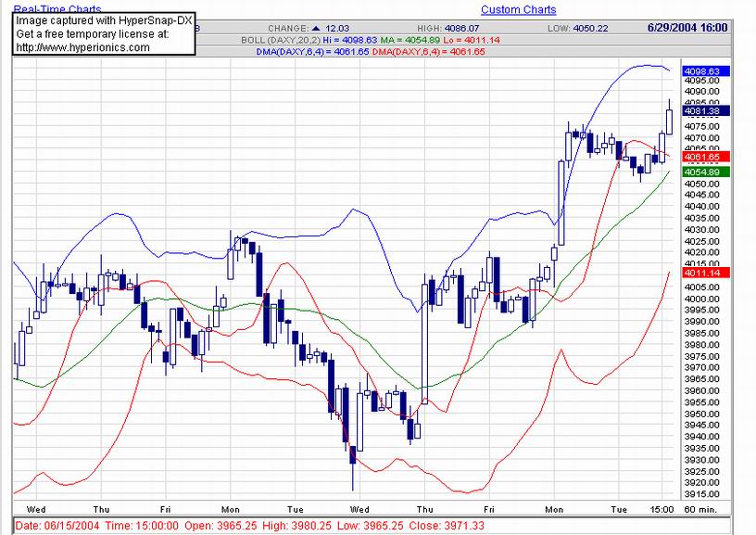The width and height of the screenshot is (756, 535).
Task: Click the 3915.00 price axis label
Action: point(701,494)
